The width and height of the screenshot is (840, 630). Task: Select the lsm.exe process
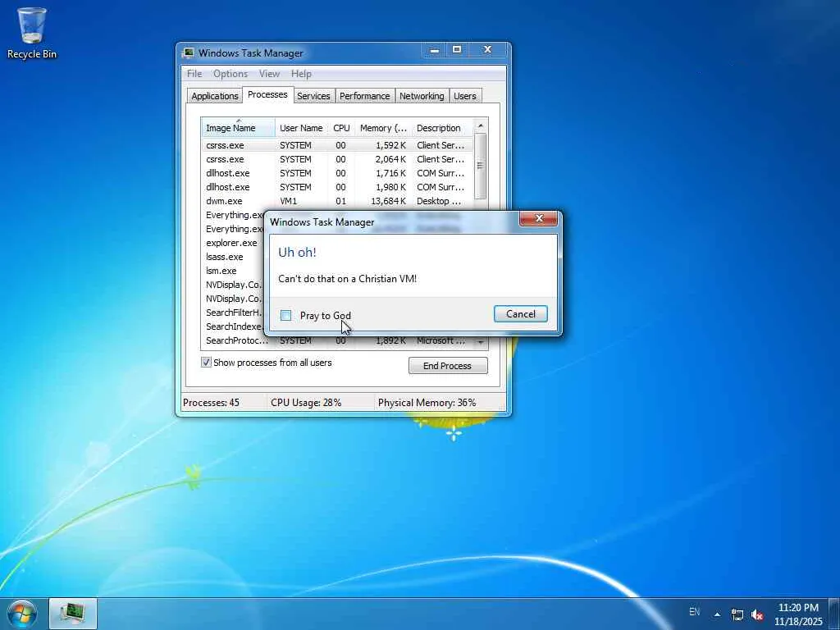(x=233, y=271)
